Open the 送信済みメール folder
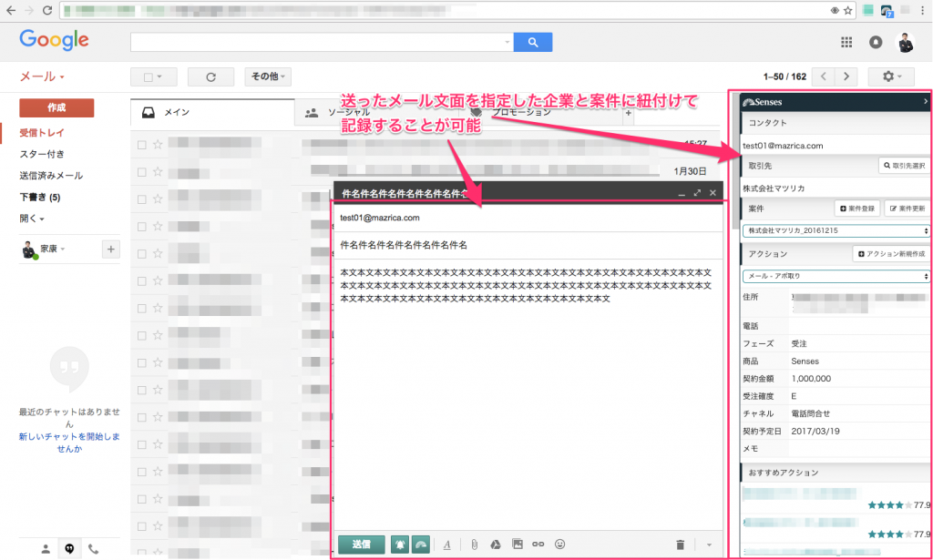The width and height of the screenshot is (933, 560). pyautogui.click(x=52, y=176)
